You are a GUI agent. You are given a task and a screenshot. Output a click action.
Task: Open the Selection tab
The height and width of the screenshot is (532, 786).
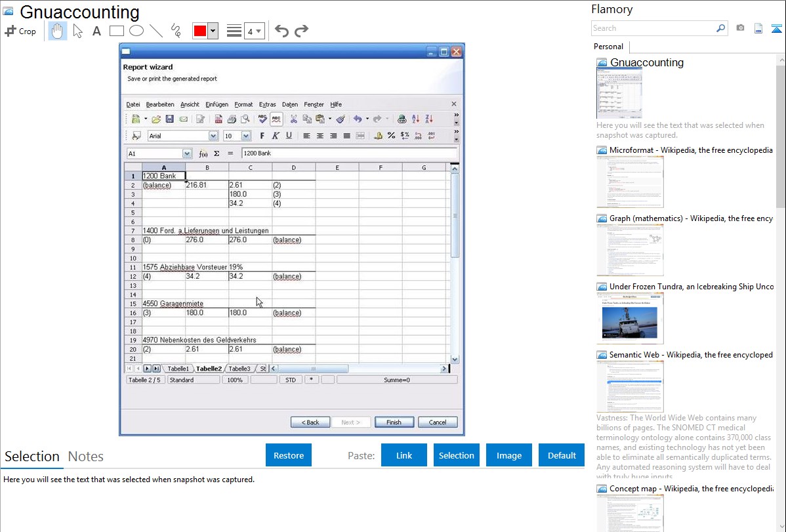tap(32, 457)
